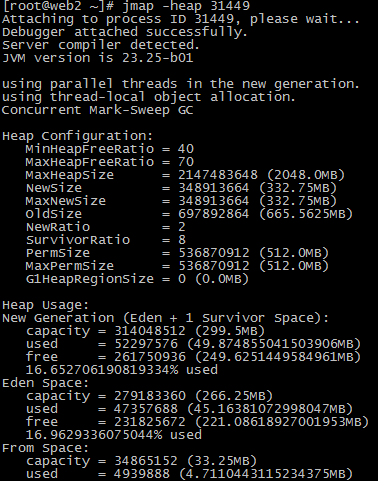Image resolution: width=378 pixels, height=481 pixels.
Task: Click the 'Eden Space:' heading
Action: [46, 383]
